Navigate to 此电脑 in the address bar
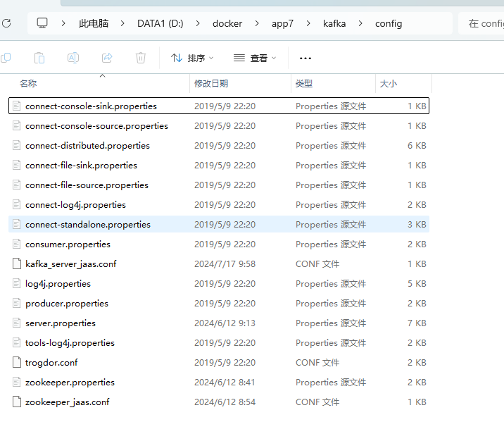This screenshot has width=504, height=422. click(x=94, y=23)
